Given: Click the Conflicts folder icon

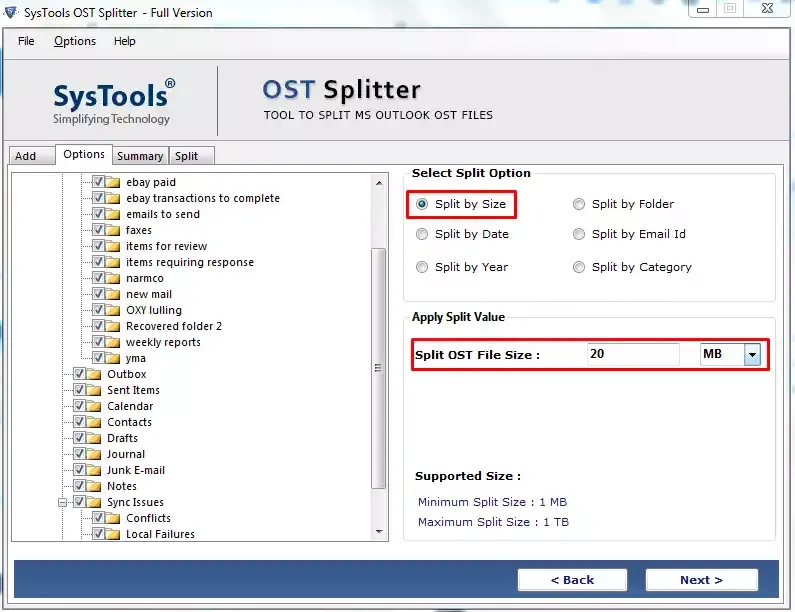Looking at the screenshot, I should 113,518.
